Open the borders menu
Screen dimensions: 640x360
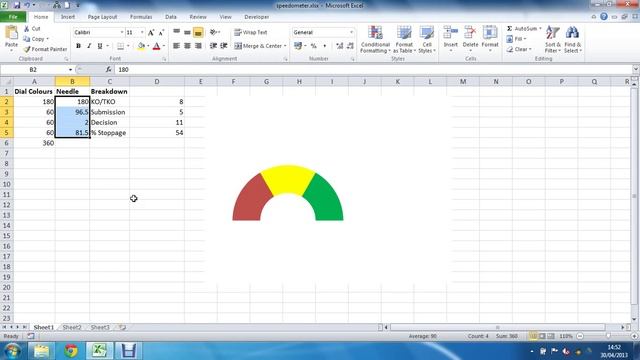pos(128,46)
